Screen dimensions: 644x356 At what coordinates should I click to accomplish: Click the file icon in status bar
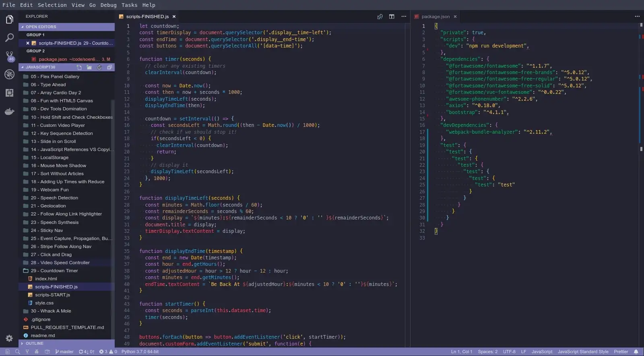point(7,352)
